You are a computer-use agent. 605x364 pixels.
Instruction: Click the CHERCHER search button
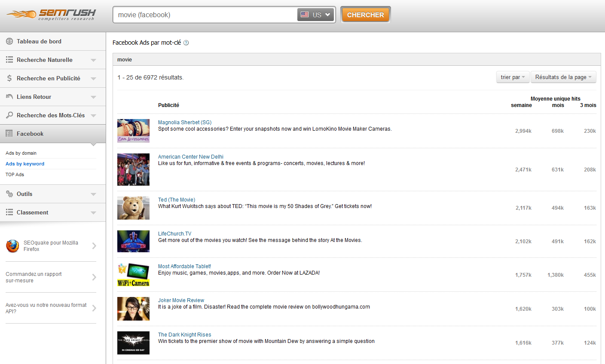(x=366, y=15)
